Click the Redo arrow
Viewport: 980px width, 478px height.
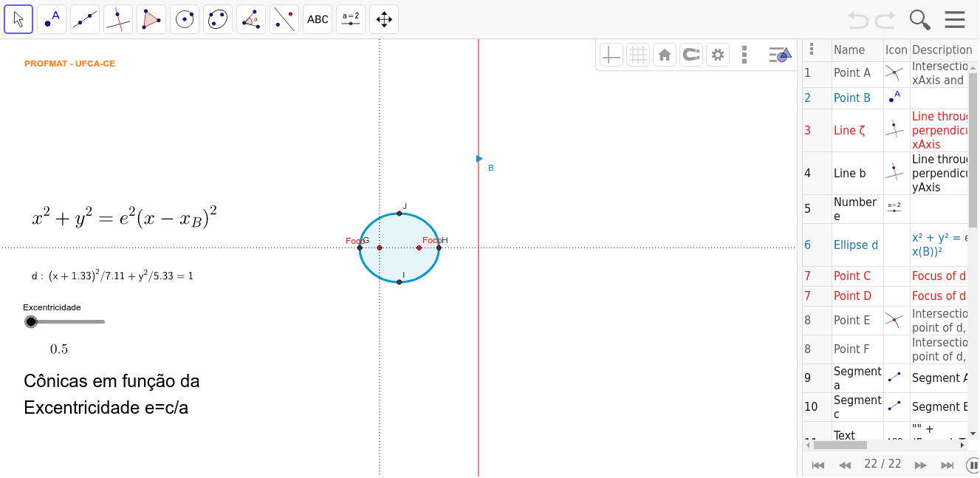[x=885, y=19]
